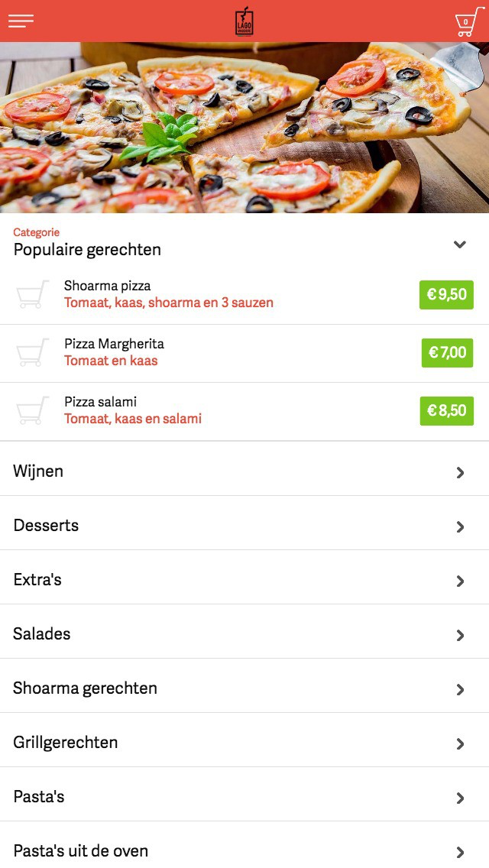The image size is (489, 868).
Task: Select the Pizza Margherita title
Action: 114,344
